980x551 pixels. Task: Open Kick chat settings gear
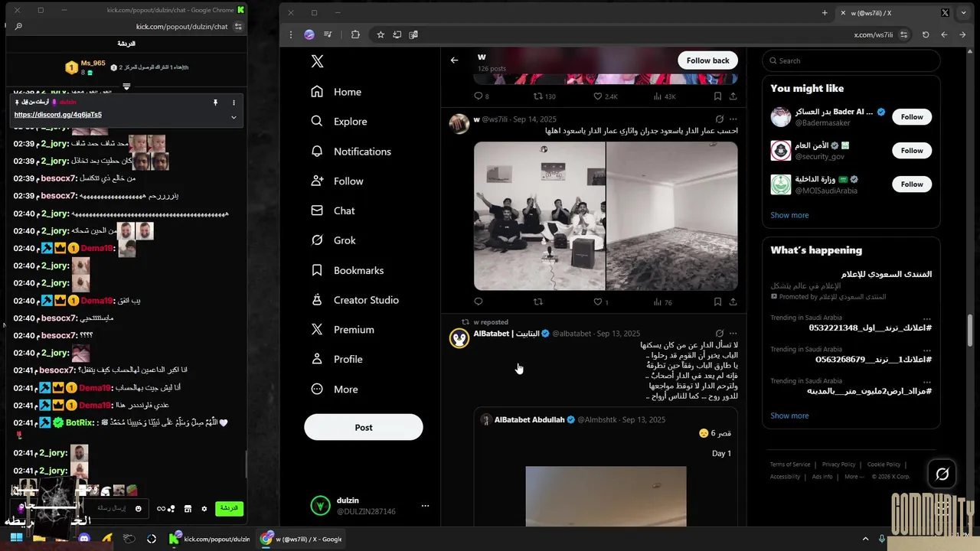pyautogui.click(x=204, y=508)
